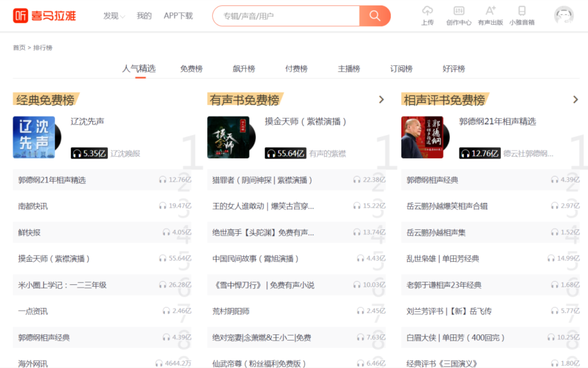Switch to the 主播榜 tab
This screenshot has width=588, height=368.
click(x=349, y=69)
